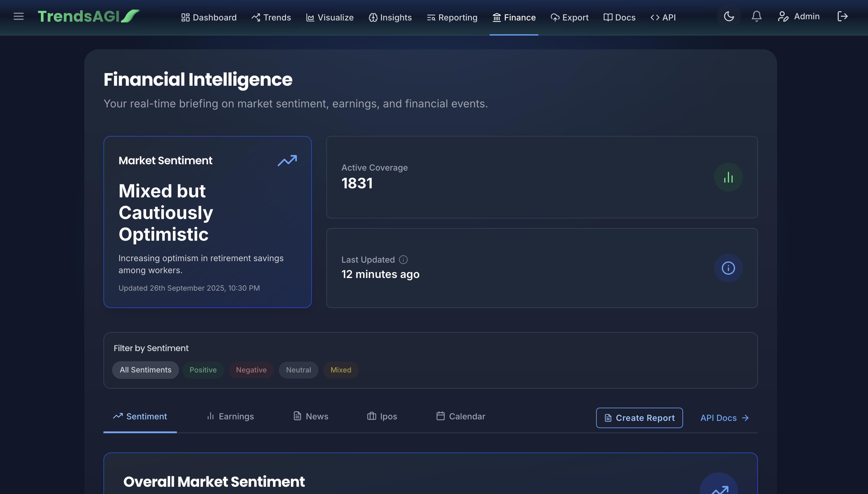Click the Create Report button
This screenshot has width=868, height=494.
(x=639, y=418)
